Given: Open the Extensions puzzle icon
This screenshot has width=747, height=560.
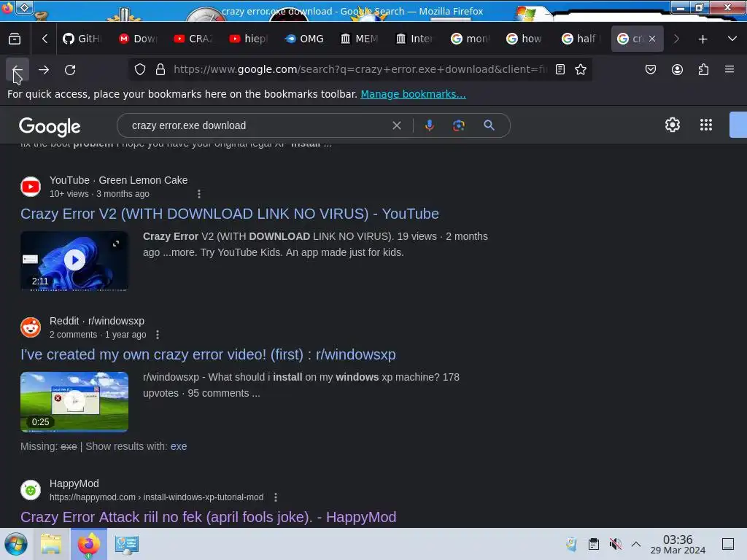Looking at the screenshot, I should (x=703, y=69).
